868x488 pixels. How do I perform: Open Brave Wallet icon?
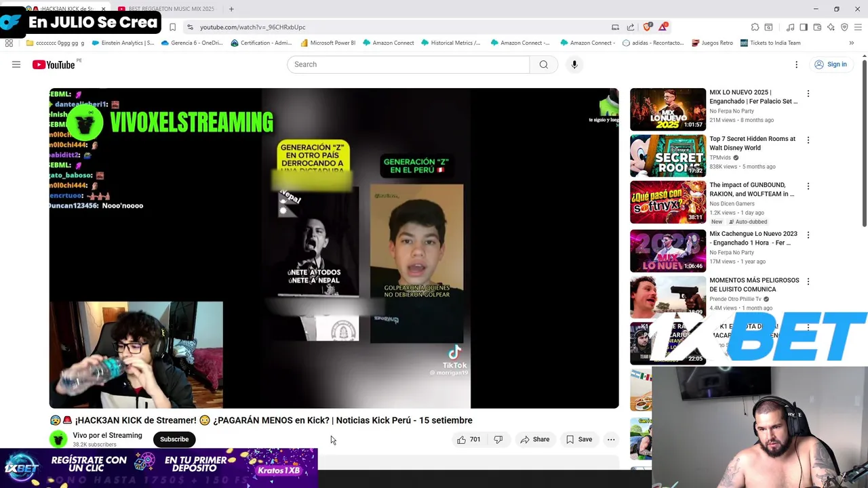(817, 27)
